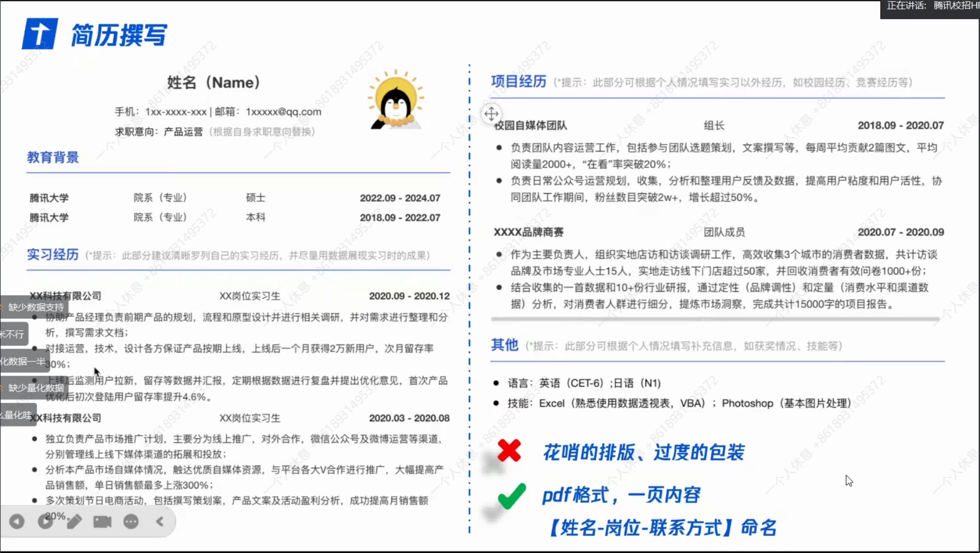Image resolution: width=980 pixels, height=553 pixels.
Task: Click the 教育背景 section heading
Action: [x=53, y=158]
